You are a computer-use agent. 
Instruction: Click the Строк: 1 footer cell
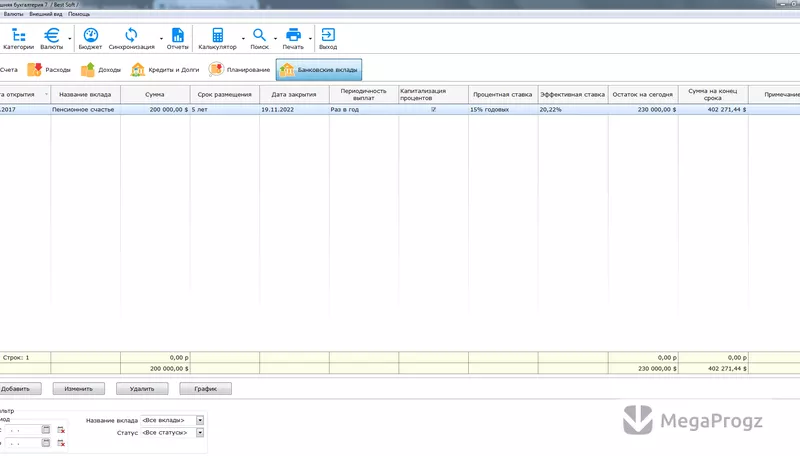tap(25, 358)
